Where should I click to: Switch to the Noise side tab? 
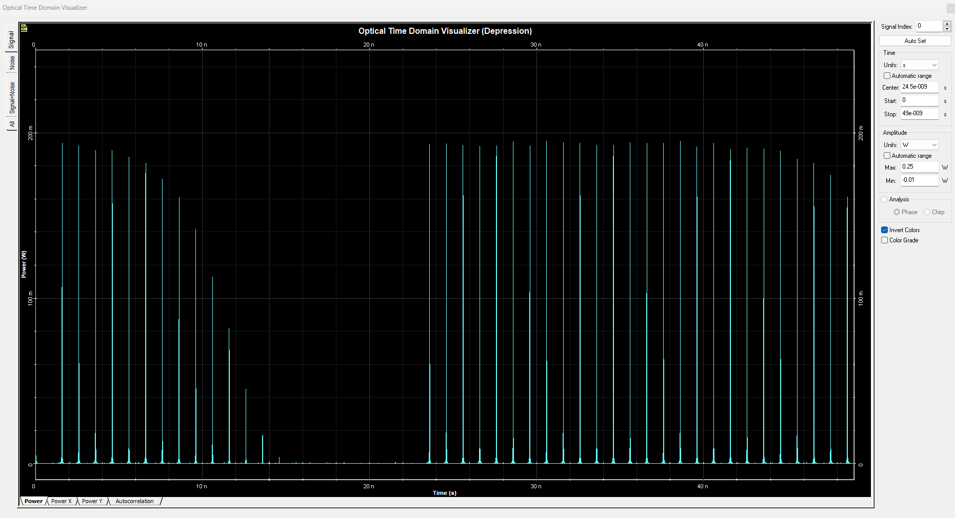point(12,63)
